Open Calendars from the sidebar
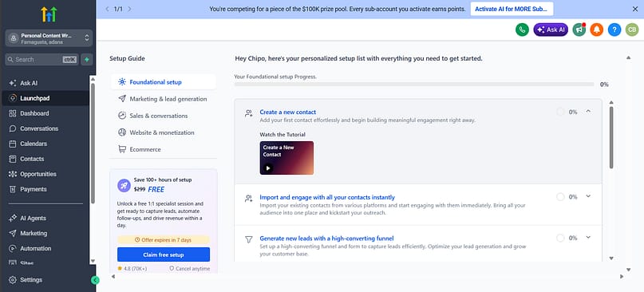The image size is (644, 292). pos(34,144)
